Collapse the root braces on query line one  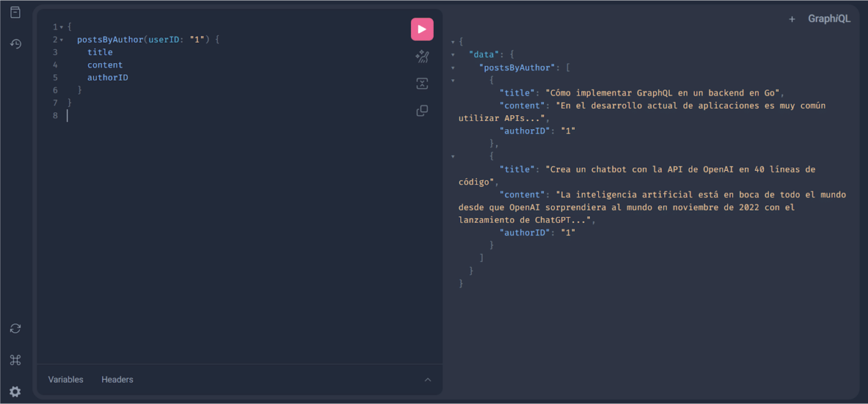(x=61, y=27)
